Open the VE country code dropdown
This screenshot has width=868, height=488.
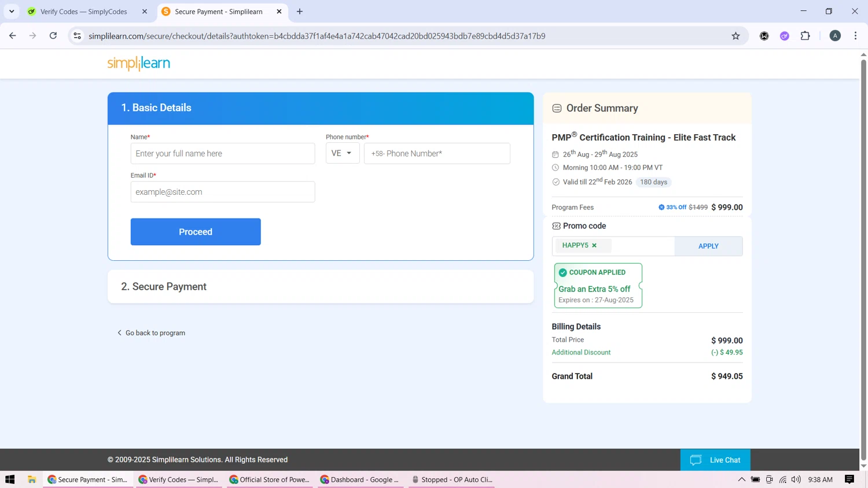pyautogui.click(x=343, y=154)
